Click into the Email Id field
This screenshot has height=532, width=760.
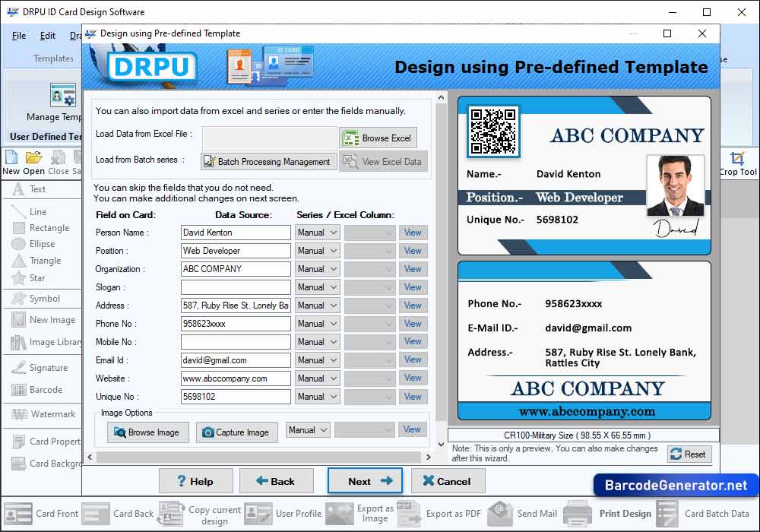point(236,360)
